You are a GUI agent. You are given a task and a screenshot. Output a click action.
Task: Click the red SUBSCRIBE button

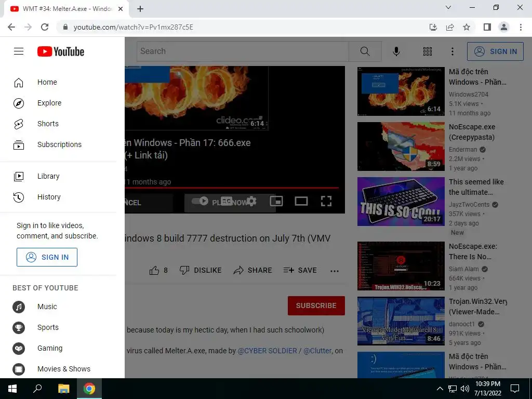[316, 305]
